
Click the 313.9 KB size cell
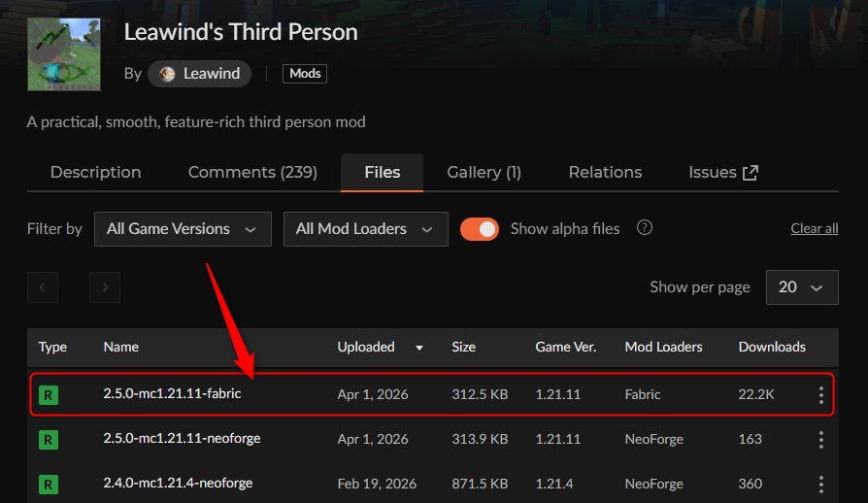point(480,439)
